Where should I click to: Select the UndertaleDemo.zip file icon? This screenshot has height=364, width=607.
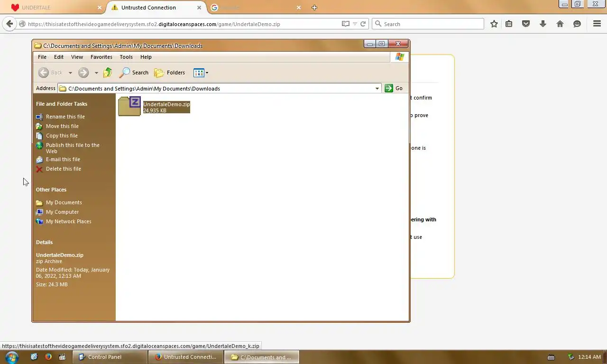pos(129,106)
